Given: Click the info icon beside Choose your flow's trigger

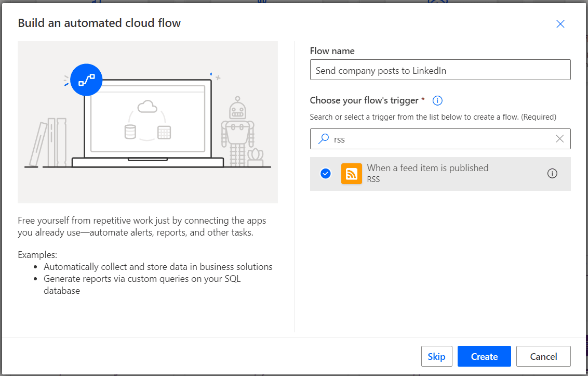Looking at the screenshot, I should point(437,101).
